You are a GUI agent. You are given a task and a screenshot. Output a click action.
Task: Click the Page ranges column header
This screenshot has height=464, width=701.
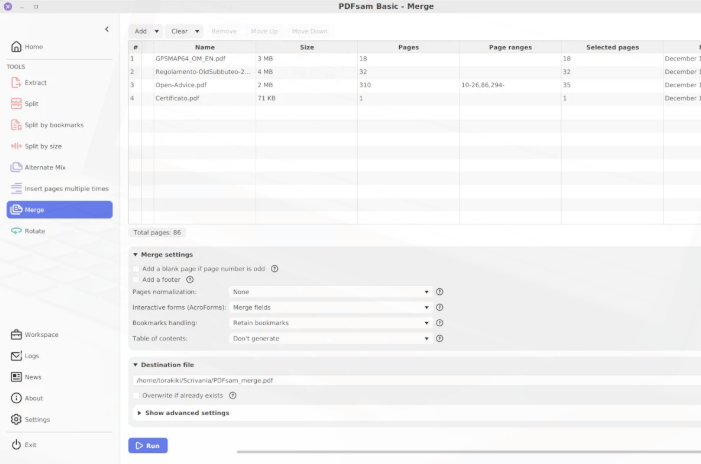511,47
